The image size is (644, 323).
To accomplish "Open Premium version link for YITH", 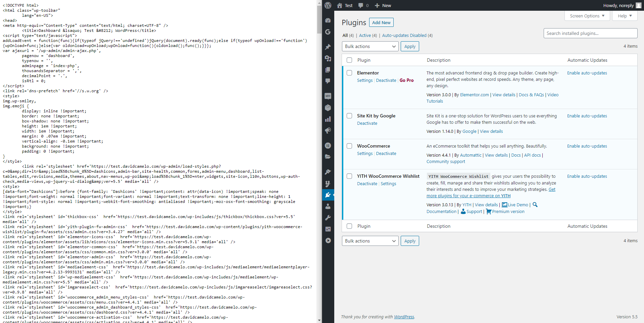I will 505,211.
